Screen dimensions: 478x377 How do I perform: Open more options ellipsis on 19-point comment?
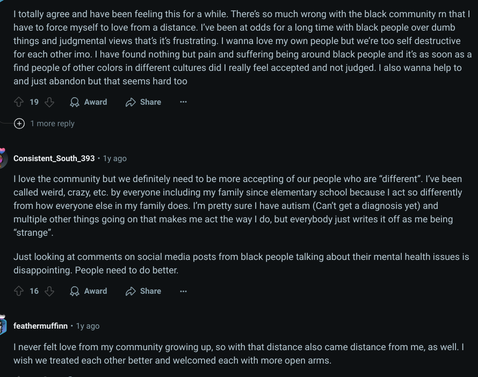coord(183,102)
